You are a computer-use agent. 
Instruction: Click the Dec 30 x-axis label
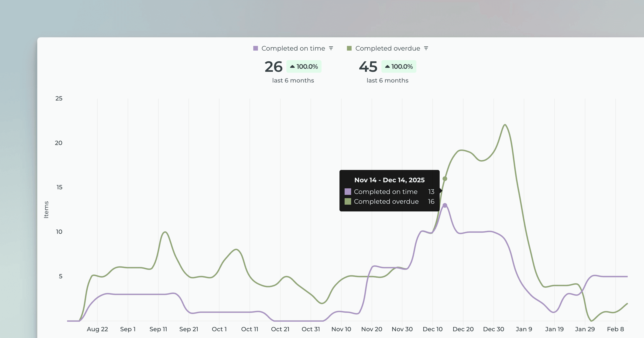[x=493, y=329]
